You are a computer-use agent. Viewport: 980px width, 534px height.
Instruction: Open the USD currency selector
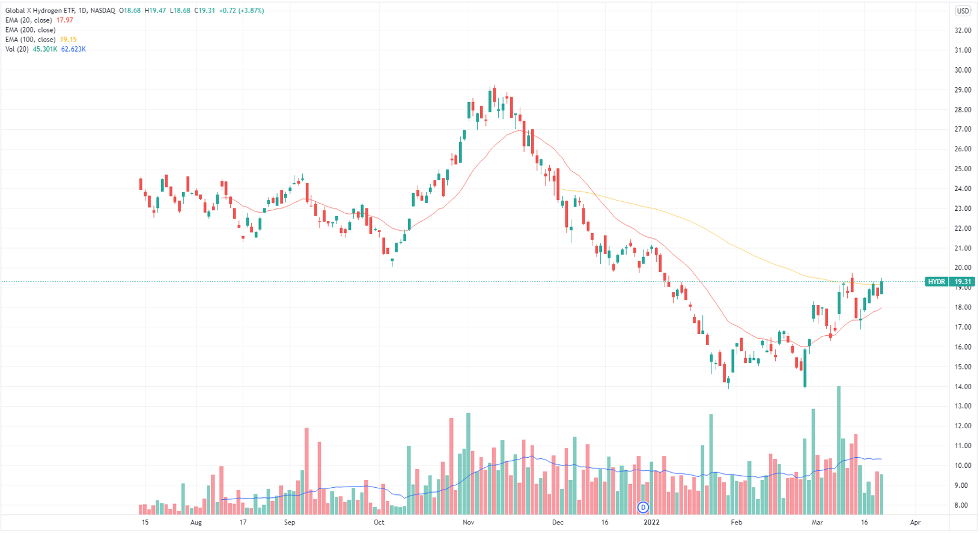pyautogui.click(x=963, y=11)
